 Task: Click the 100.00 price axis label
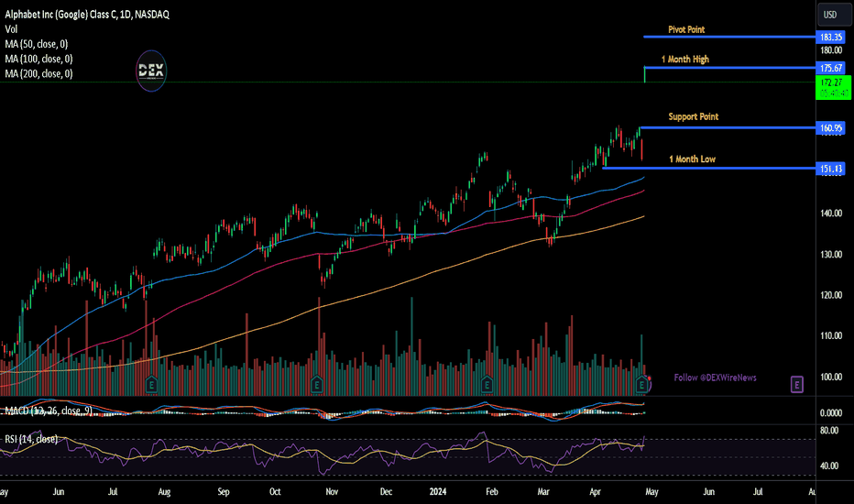[x=831, y=377]
